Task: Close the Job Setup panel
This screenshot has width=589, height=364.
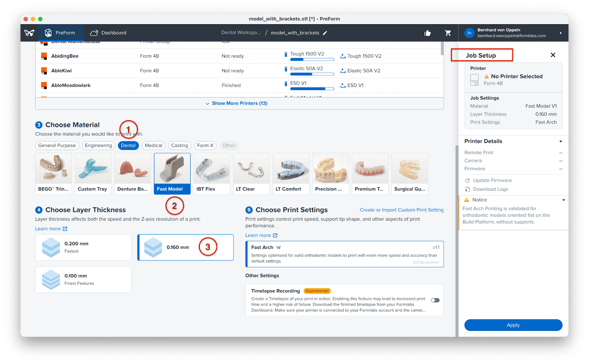Action: point(553,55)
